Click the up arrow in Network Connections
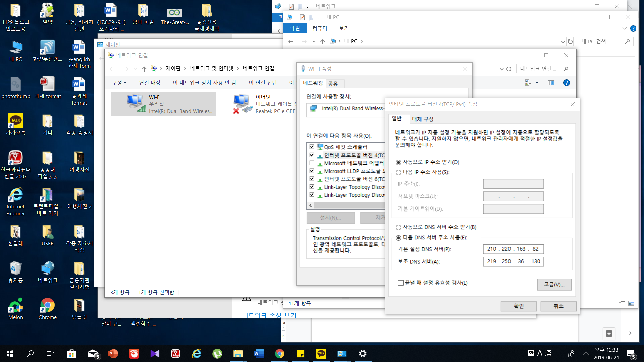The image size is (644, 362). [144, 69]
